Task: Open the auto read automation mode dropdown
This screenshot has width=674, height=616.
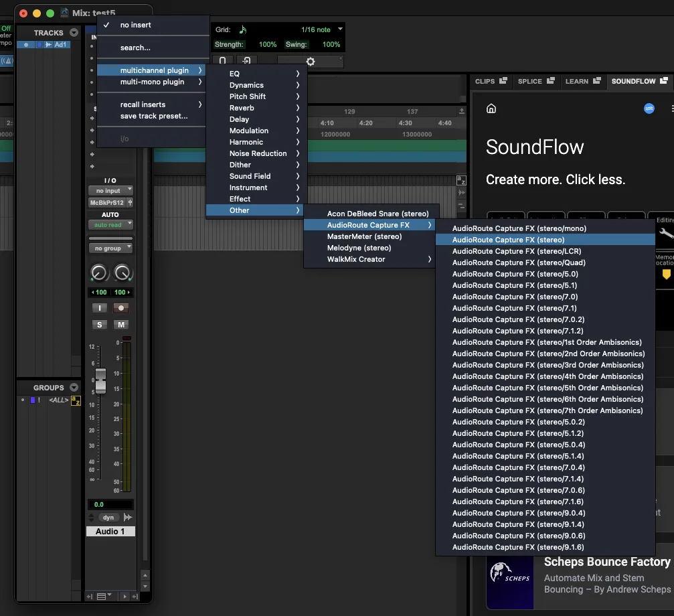Action: pyautogui.click(x=110, y=225)
